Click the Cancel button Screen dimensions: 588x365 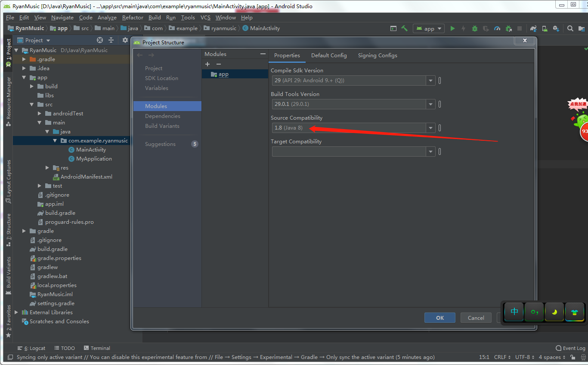(476, 318)
